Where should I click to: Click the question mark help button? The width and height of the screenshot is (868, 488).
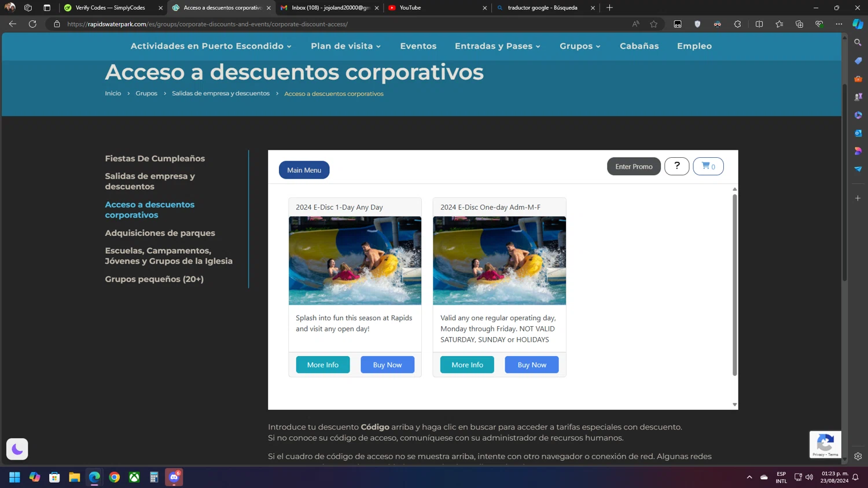coord(676,167)
